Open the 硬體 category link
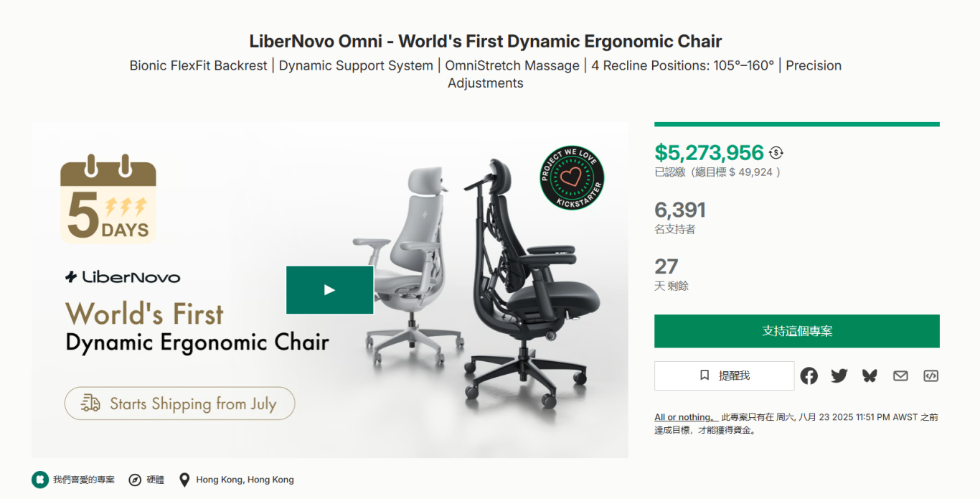Image resolution: width=980 pixels, height=499 pixels. click(x=156, y=480)
